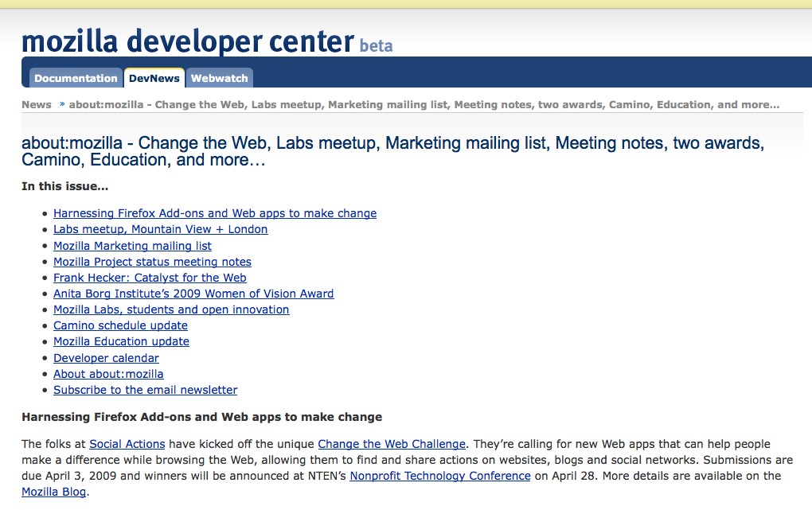Click the about:mozilla breadcrumb title

tap(424, 104)
